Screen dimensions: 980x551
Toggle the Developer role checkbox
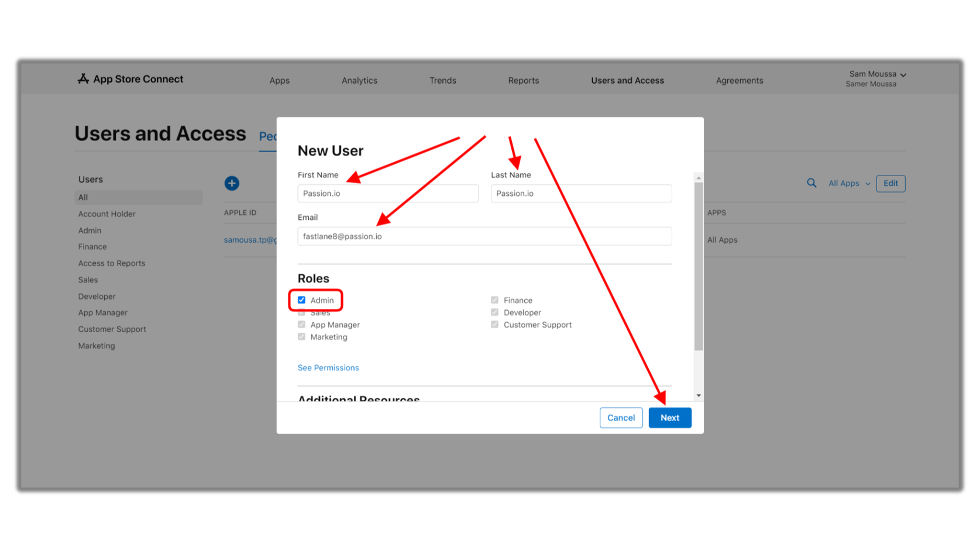(x=494, y=312)
